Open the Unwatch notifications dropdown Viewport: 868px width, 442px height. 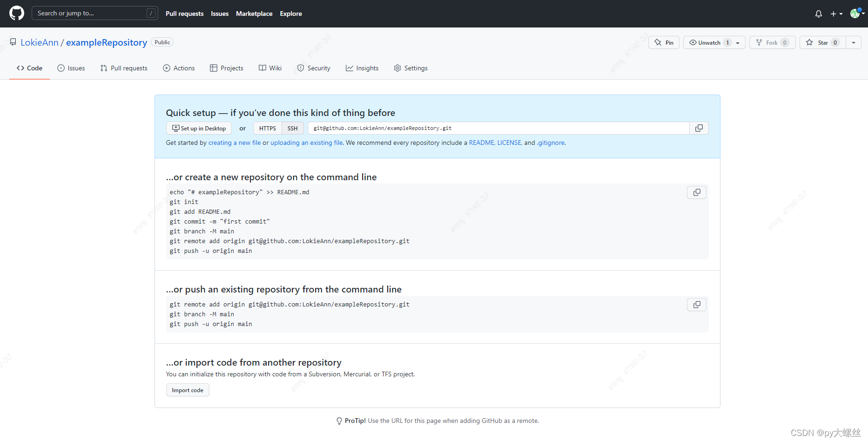click(x=714, y=42)
